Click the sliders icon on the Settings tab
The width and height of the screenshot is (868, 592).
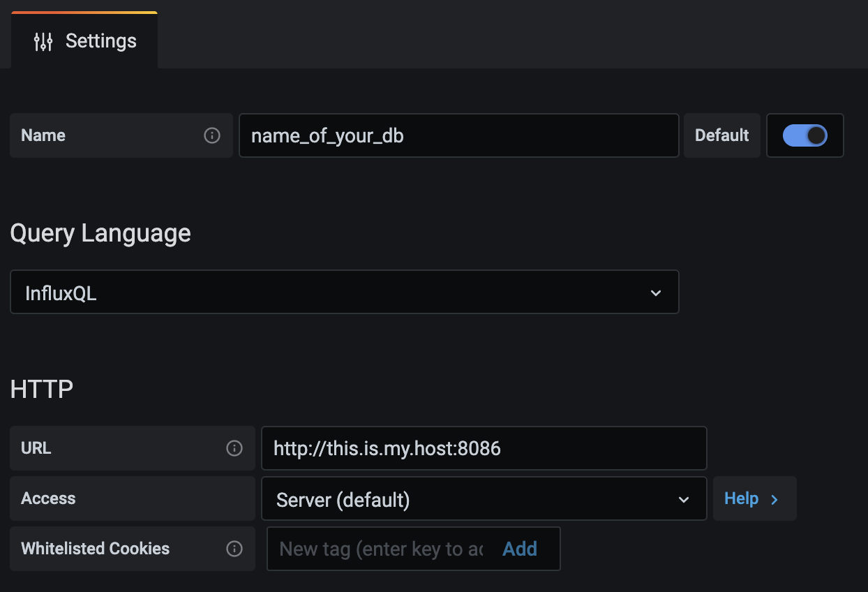(x=43, y=42)
